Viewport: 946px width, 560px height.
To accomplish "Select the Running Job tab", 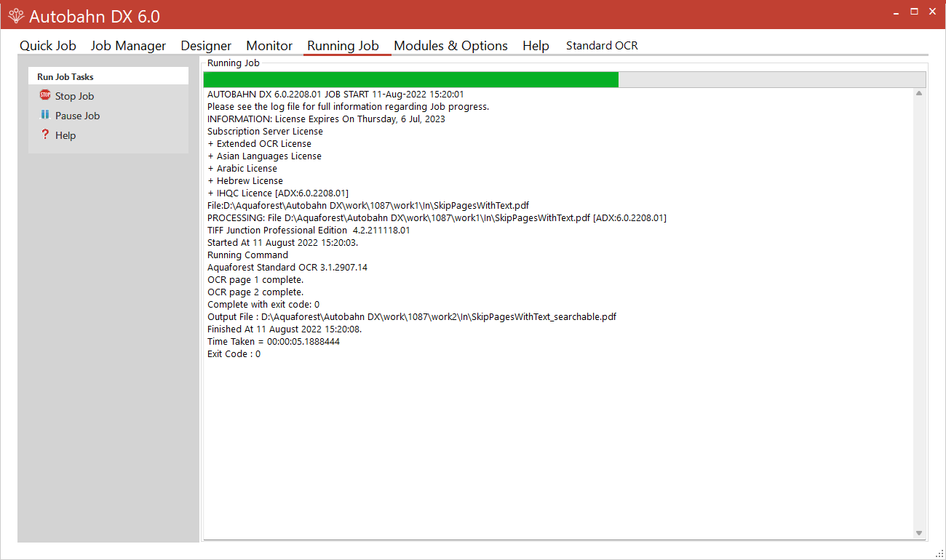I will (343, 46).
